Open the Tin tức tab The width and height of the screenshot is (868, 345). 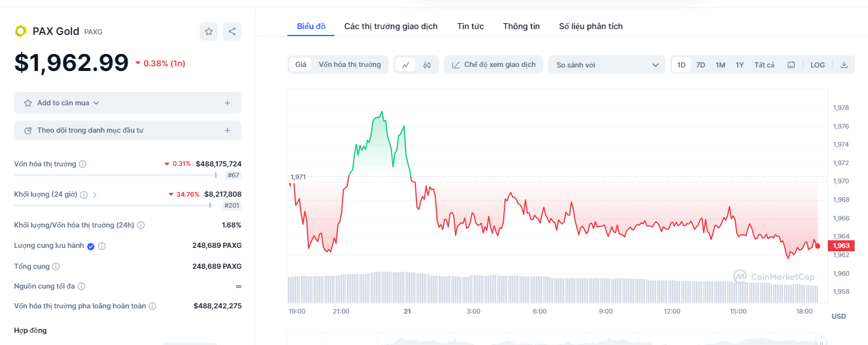[470, 26]
